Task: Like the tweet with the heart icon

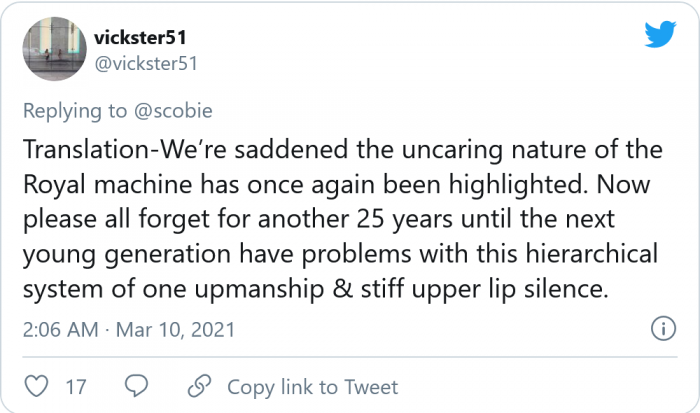Action: (x=36, y=386)
